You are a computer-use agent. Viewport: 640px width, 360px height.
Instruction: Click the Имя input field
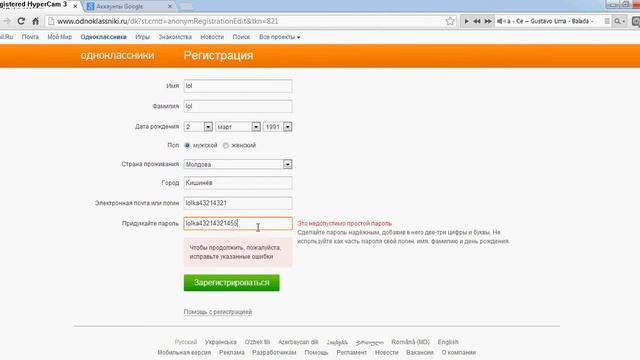point(238,86)
